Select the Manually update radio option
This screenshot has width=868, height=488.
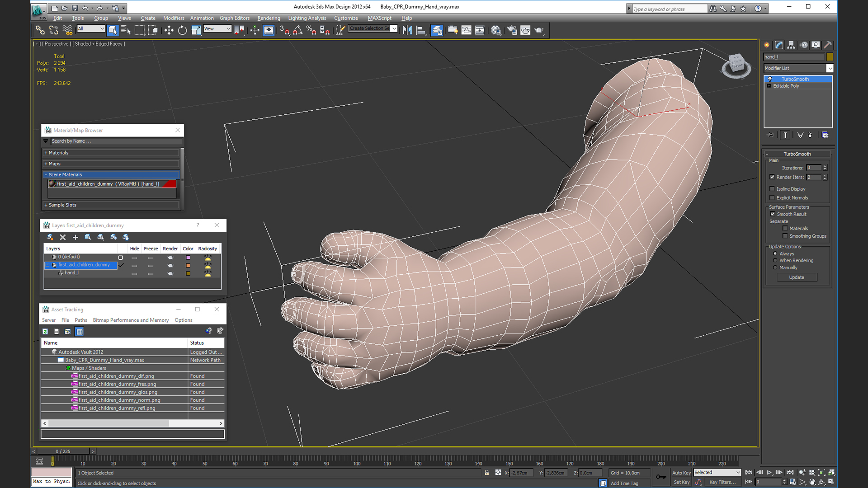click(x=775, y=267)
